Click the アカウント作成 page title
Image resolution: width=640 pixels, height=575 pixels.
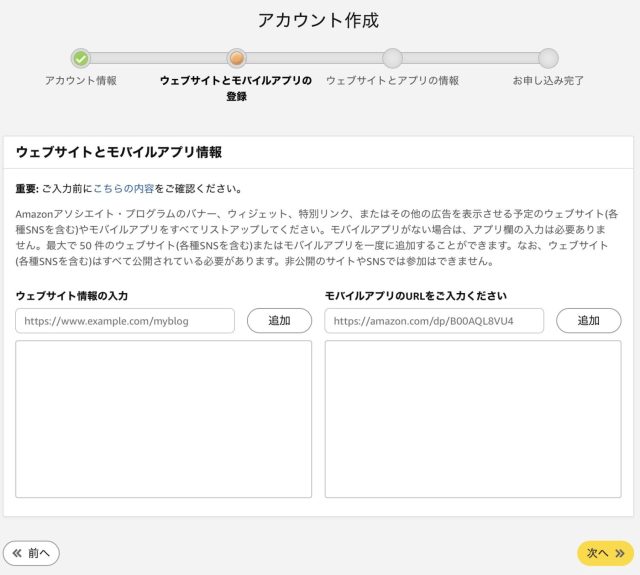[318, 20]
